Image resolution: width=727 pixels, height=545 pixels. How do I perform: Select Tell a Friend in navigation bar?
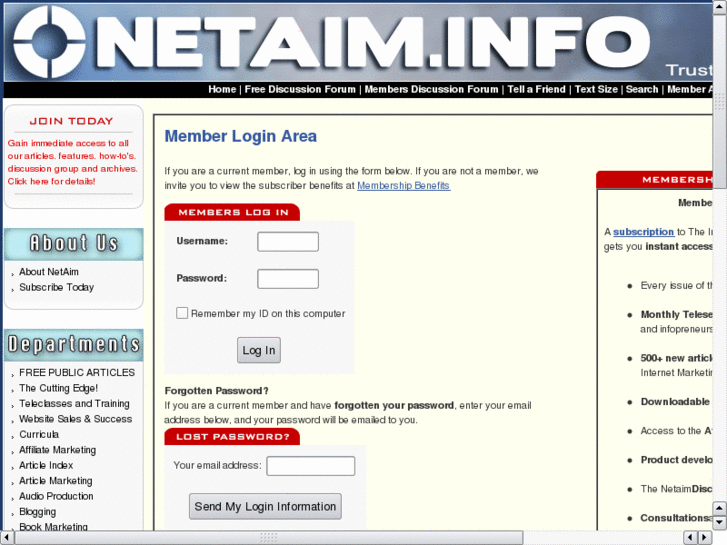point(536,90)
